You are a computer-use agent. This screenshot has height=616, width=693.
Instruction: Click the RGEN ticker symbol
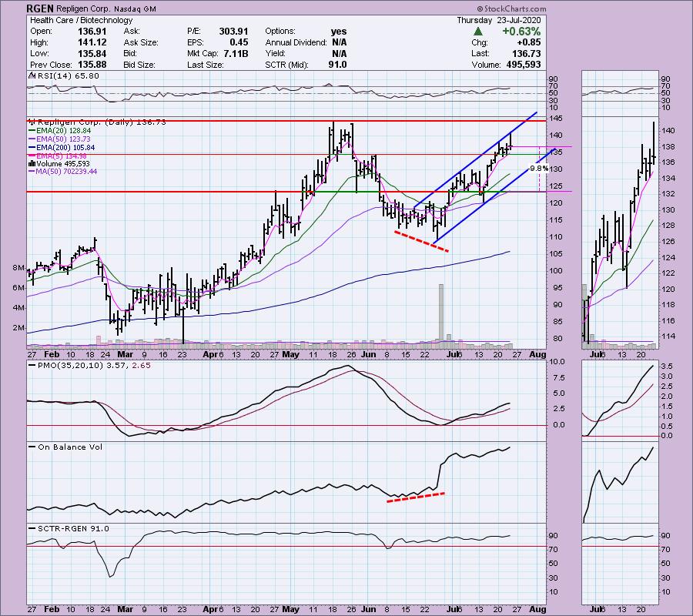click(x=40, y=8)
